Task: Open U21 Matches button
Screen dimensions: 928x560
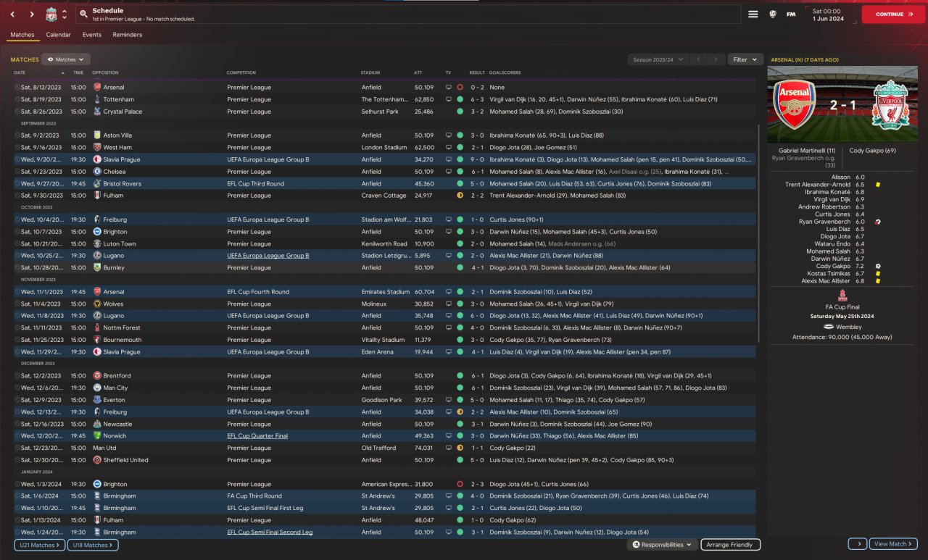Action: (x=39, y=545)
